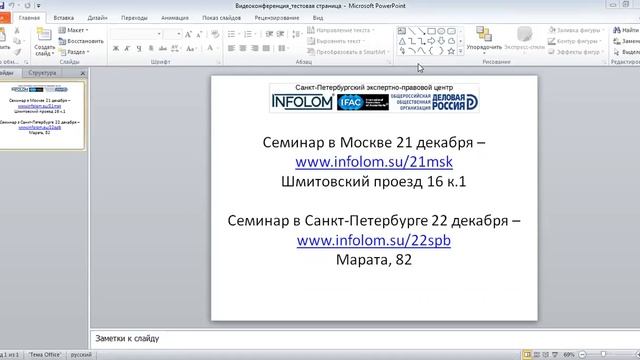Follow the www.infolom.su/21msk link on slide
The width and height of the screenshot is (640, 360).
click(x=374, y=162)
